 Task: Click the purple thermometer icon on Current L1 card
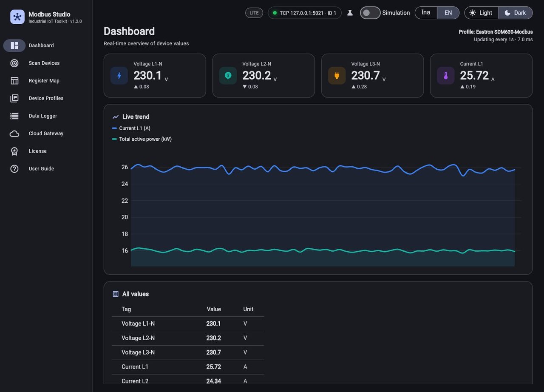pos(445,76)
